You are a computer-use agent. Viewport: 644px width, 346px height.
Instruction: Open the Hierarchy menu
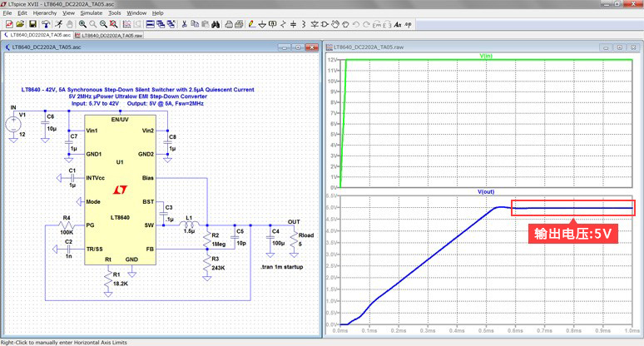45,13
